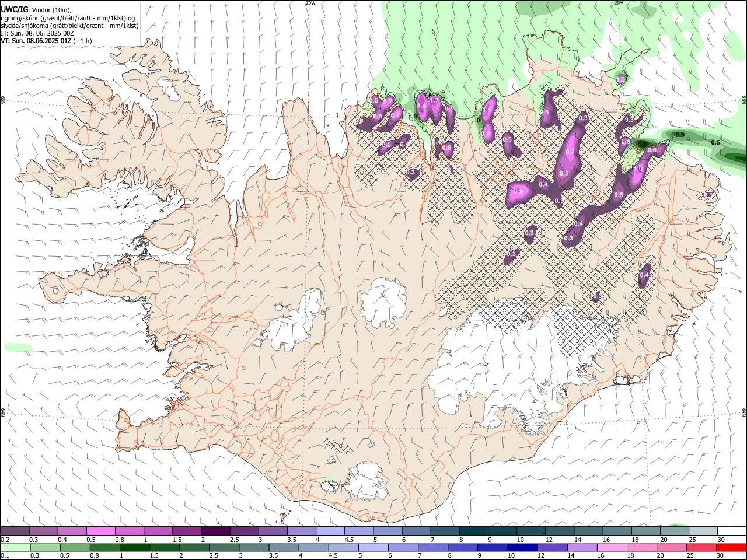Click the 1.4 snowfall value on the north coast

point(420,106)
